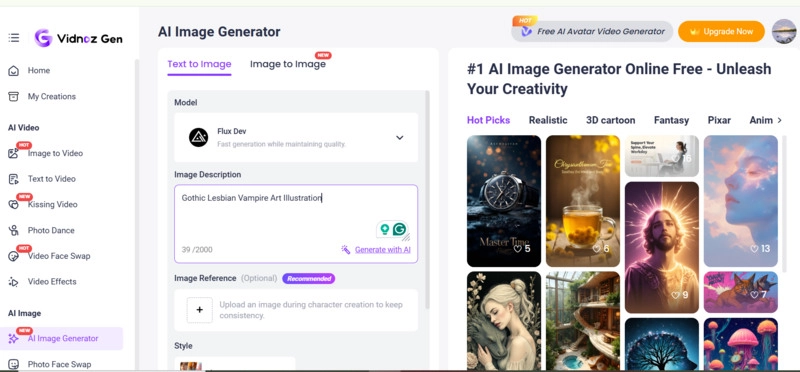Click the Home house icon

coord(13,70)
